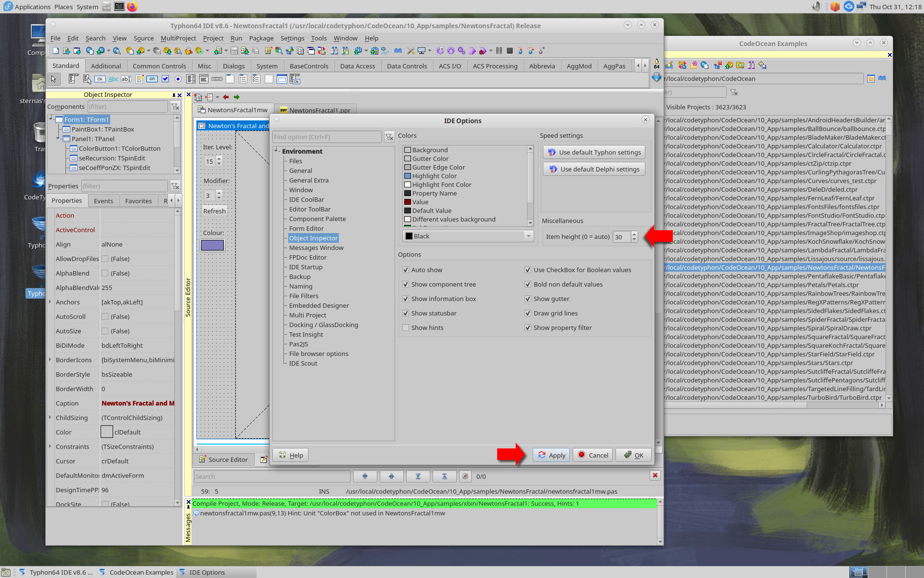
Task: Expand the ChildSizing property row
Action: [x=50, y=418]
